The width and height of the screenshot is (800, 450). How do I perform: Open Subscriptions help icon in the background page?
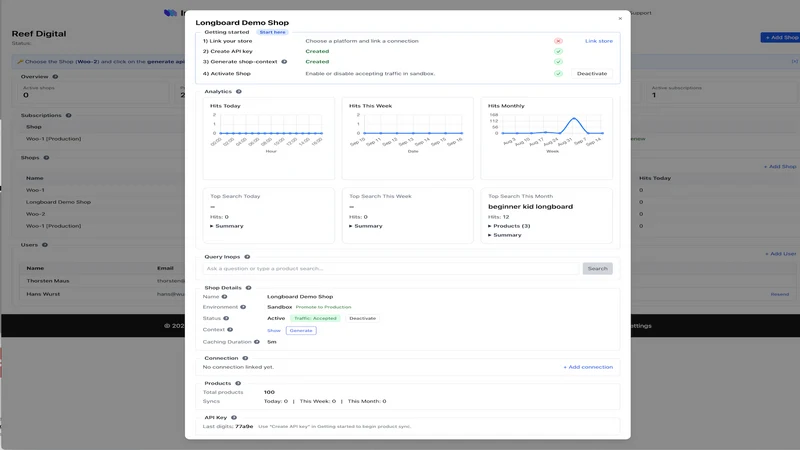[68, 115]
